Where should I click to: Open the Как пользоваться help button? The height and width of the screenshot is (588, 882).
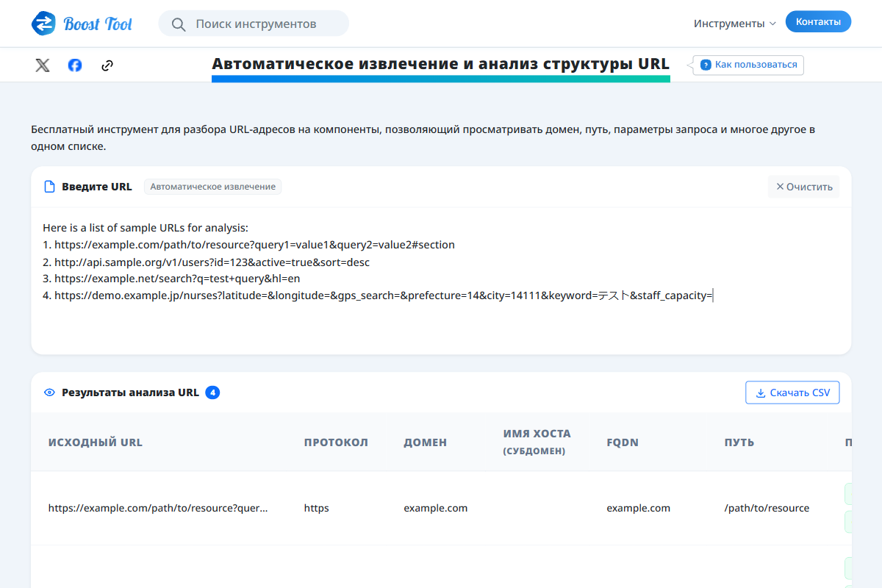coord(748,65)
